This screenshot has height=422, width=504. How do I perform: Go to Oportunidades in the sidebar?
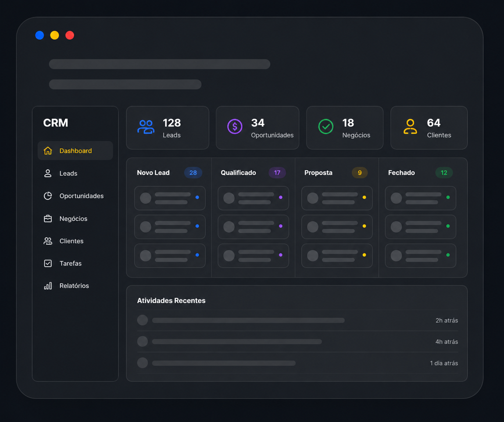[75, 196]
